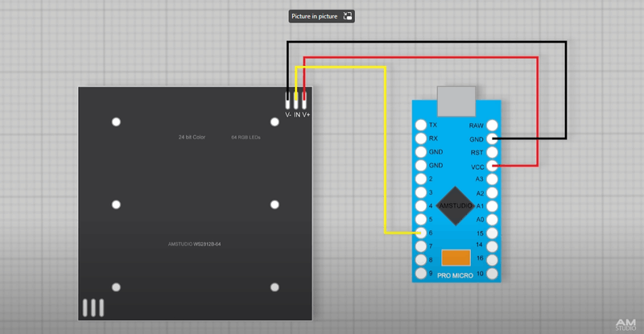644x334 pixels.
Task: Select pin 14 on Pro Micro
Action: coord(492,246)
